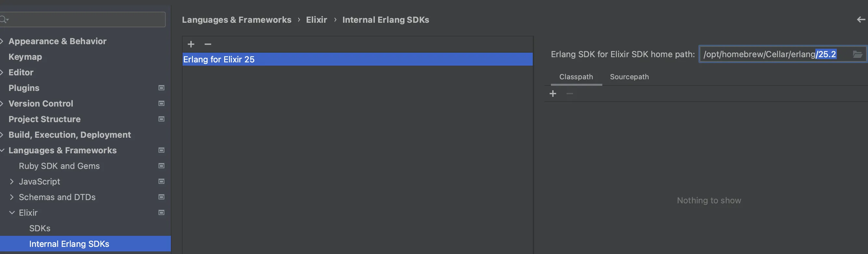
Task: Click the settings search magnifier icon
Action: coord(4,19)
